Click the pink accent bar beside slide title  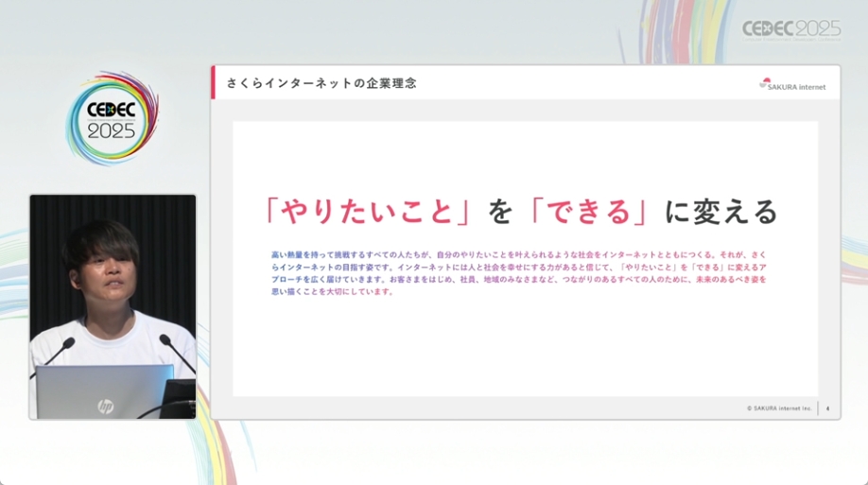(x=214, y=82)
